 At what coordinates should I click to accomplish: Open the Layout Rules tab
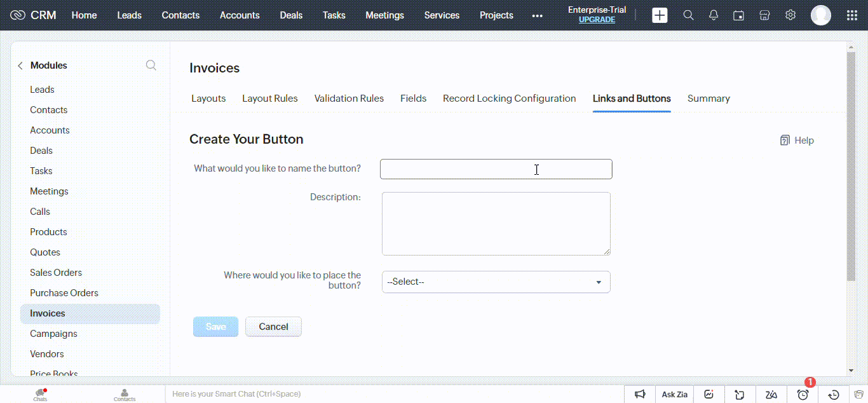pyautogui.click(x=269, y=99)
